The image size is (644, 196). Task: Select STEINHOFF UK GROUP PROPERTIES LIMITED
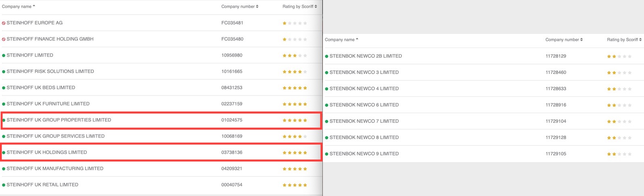59,120
